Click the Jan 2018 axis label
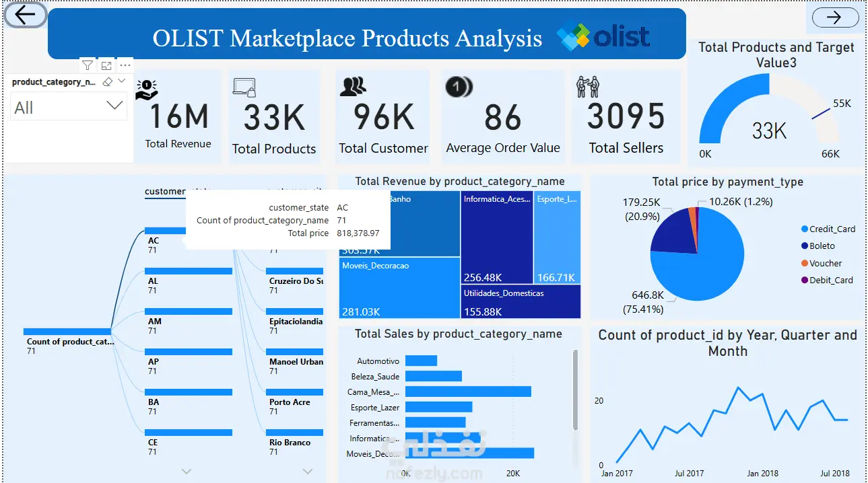 tap(762, 474)
